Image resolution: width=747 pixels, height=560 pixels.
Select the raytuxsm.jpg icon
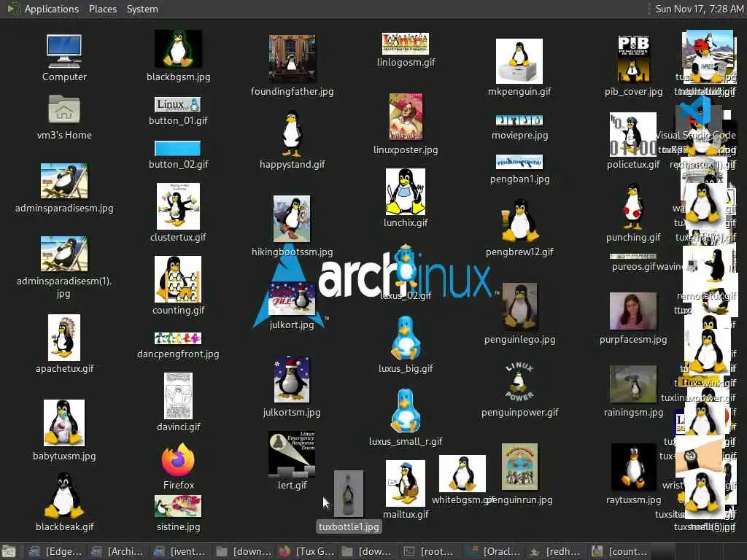click(633, 467)
